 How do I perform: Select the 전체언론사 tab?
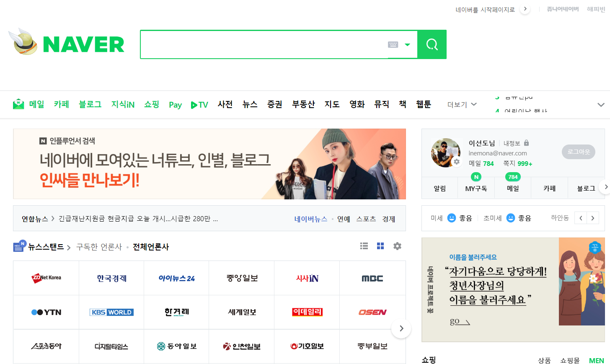pyautogui.click(x=151, y=247)
